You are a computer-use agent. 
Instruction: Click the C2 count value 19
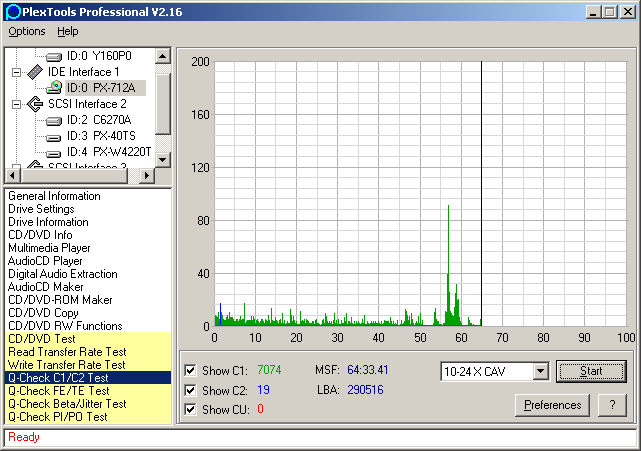click(x=263, y=390)
